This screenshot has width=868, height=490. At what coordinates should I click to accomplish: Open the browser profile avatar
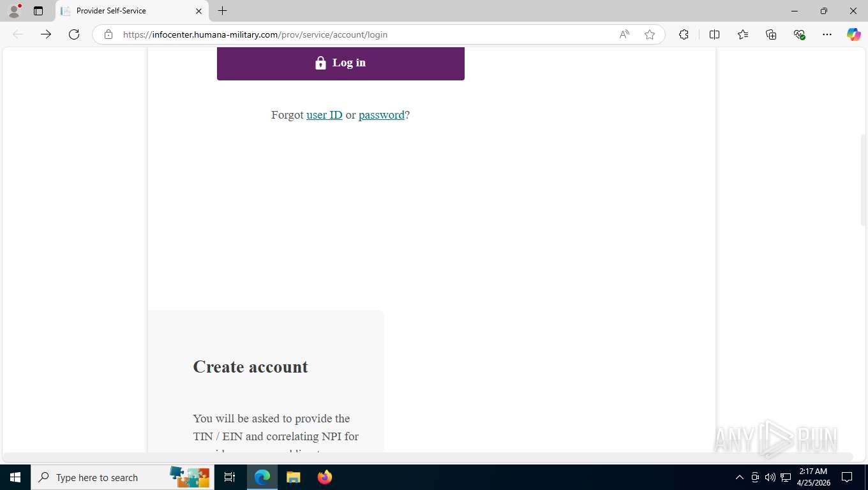pos(14,11)
